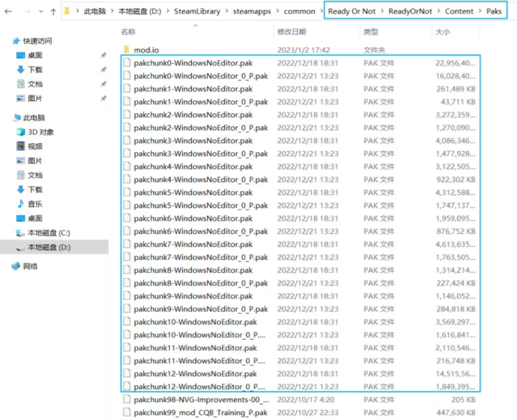This screenshot has height=420, width=517.
Task: Click Paks breadcrumb segment
Action: (x=494, y=11)
